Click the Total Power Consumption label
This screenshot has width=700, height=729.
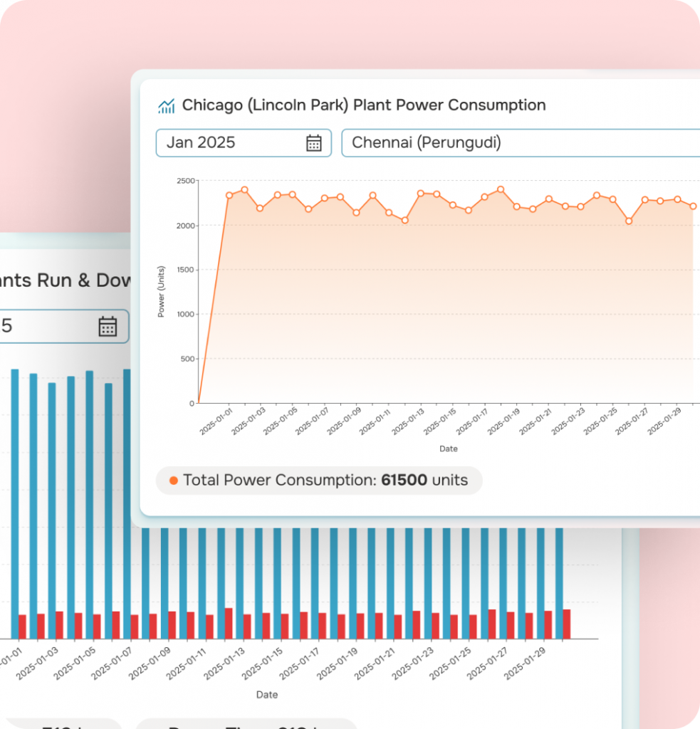point(280,480)
